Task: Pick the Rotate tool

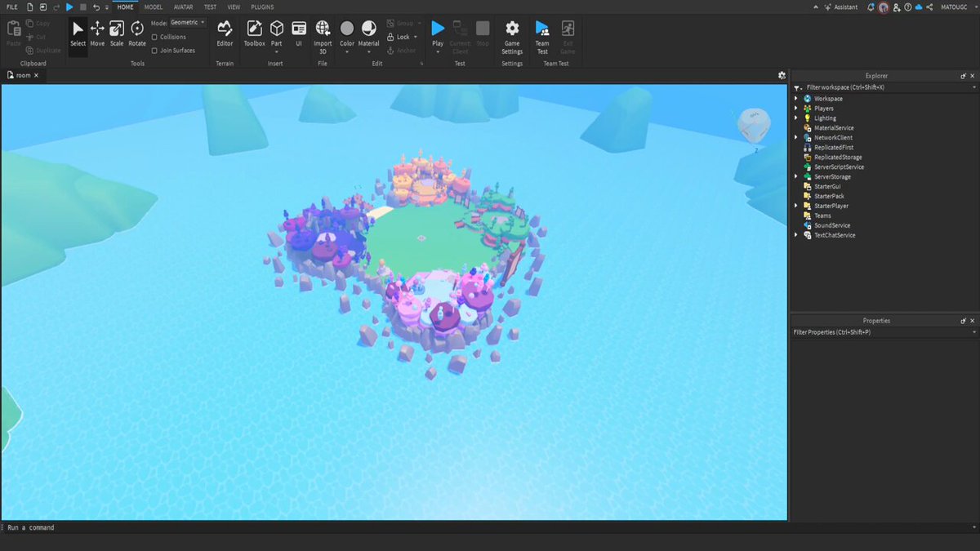Action: pyautogui.click(x=137, y=33)
